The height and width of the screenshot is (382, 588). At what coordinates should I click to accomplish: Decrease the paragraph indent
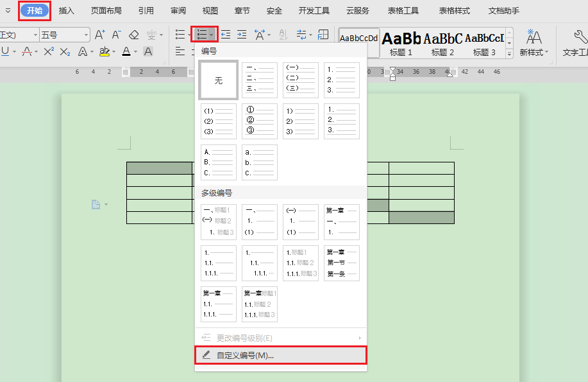[226, 35]
